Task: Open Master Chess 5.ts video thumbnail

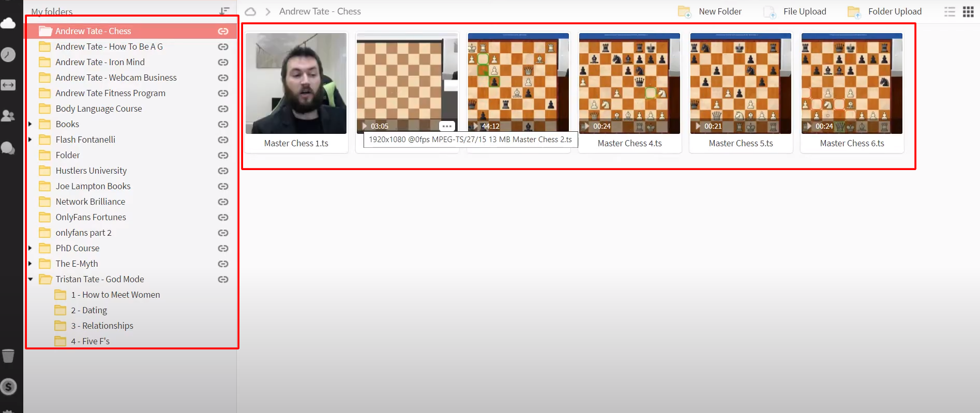Action: pos(741,83)
